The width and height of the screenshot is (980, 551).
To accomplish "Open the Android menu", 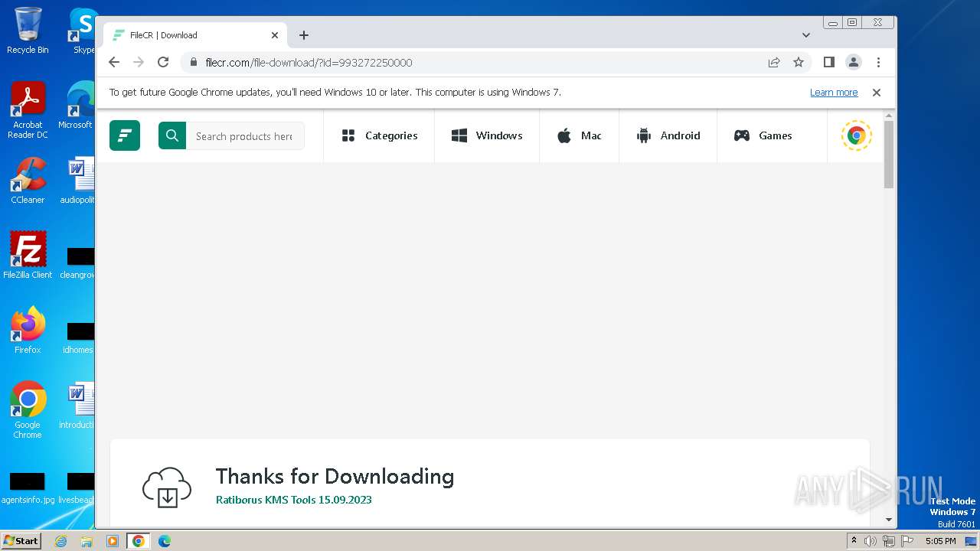I will (x=668, y=135).
